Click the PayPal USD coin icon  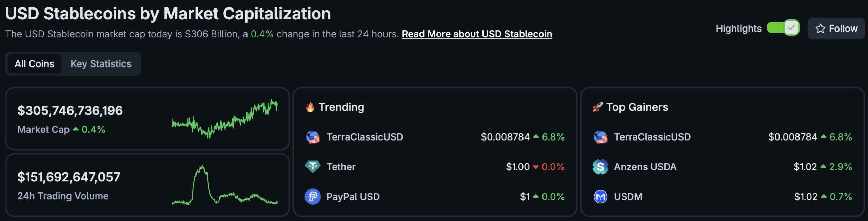[312, 197]
